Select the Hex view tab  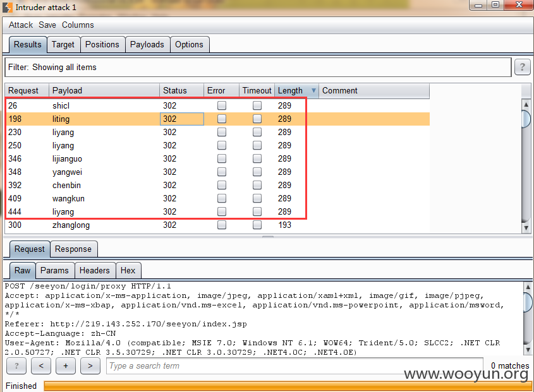tap(128, 271)
